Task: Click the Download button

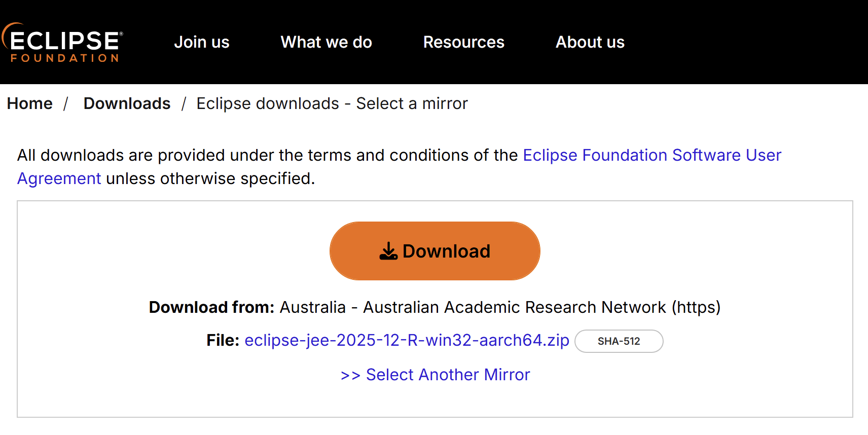Action: tap(435, 250)
